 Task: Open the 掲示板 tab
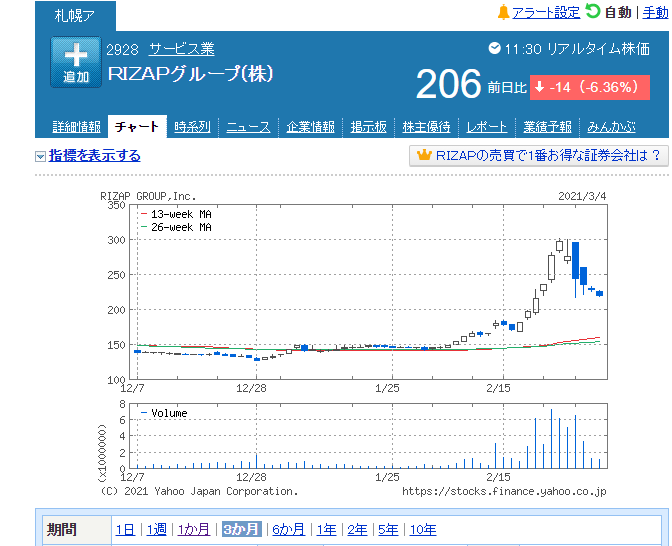(369, 127)
